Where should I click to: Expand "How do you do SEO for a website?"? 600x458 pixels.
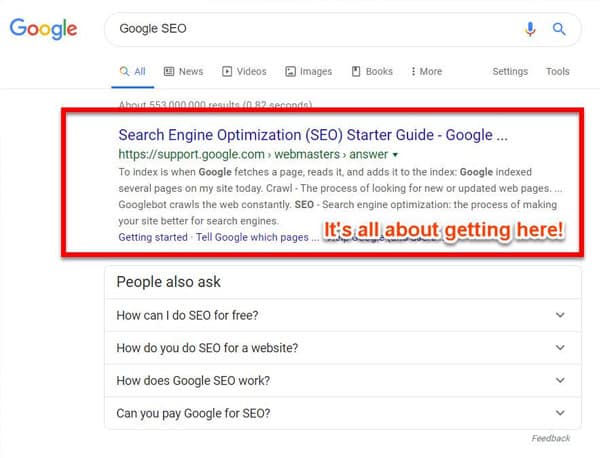[559, 348]
